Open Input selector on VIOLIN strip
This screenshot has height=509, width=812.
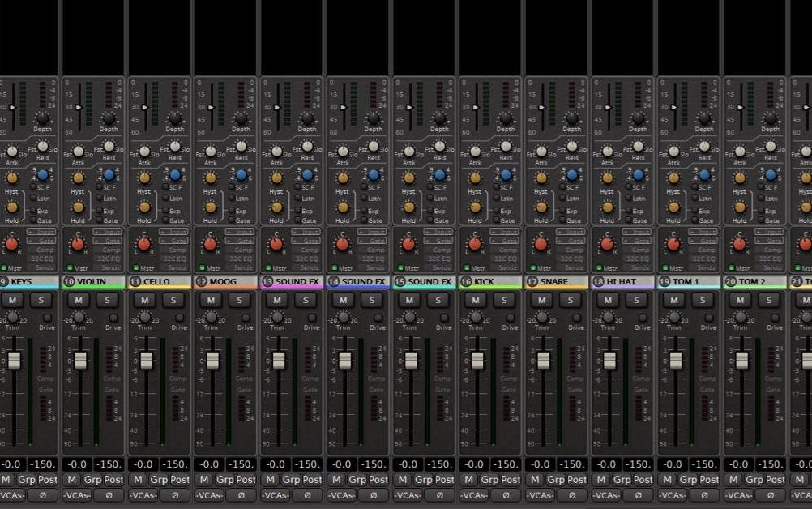(x=108, y=232)
